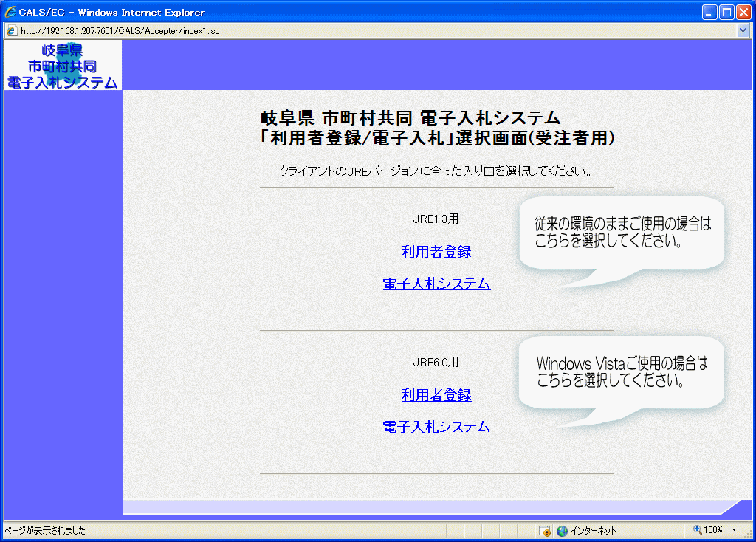
Task: Click the resize grip in status bar corner
Action: click(749, 533)
